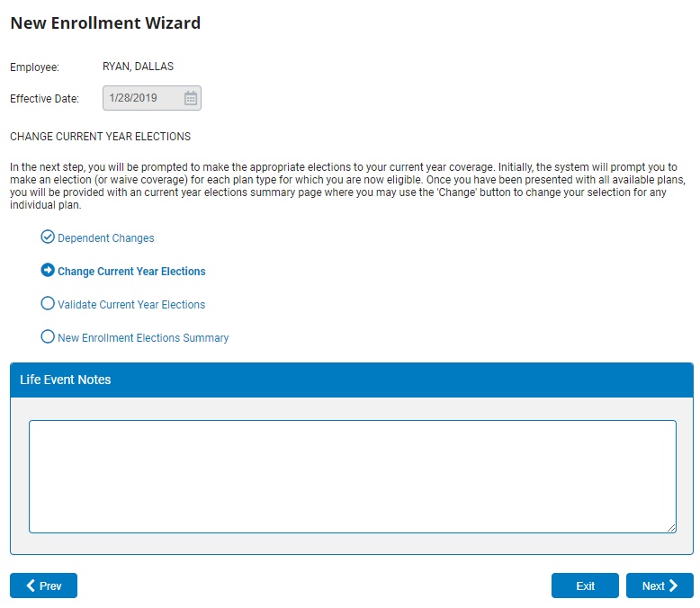
Task: Click the circle icon beside New Enrollment Elections Summary
Action: click(48, 337)
